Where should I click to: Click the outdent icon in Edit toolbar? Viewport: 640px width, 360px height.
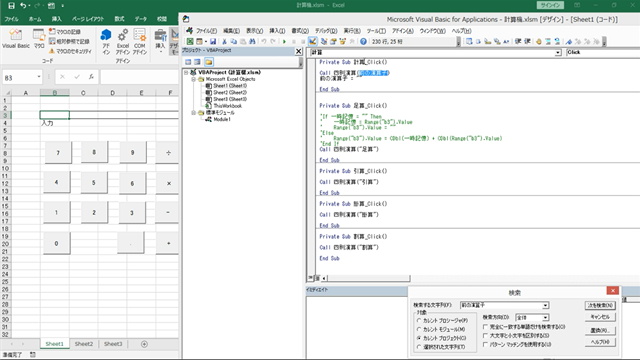[527, 41]
